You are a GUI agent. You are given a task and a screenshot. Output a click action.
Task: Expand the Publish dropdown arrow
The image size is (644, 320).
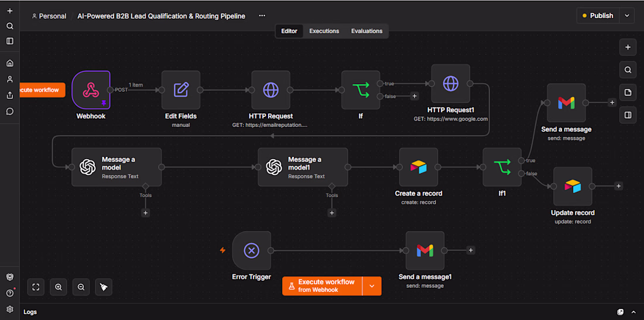pos(627,16)
